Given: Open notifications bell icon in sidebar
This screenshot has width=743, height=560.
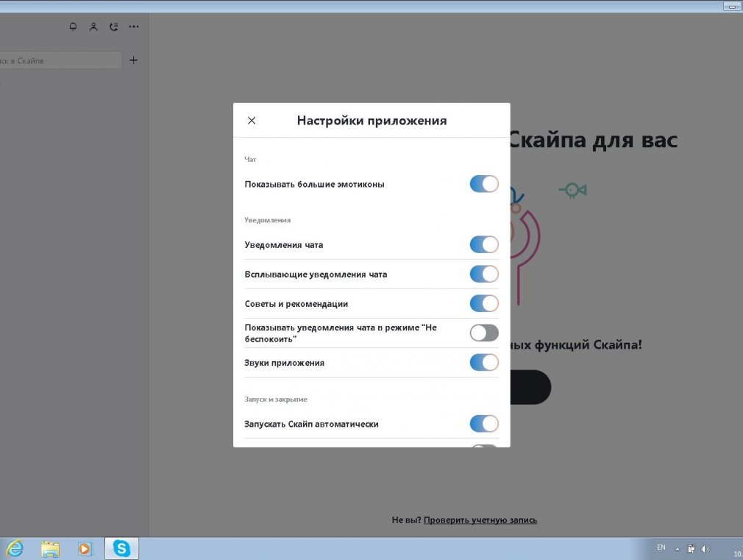Looking at the screenshot, I should [x=73, y=26].
